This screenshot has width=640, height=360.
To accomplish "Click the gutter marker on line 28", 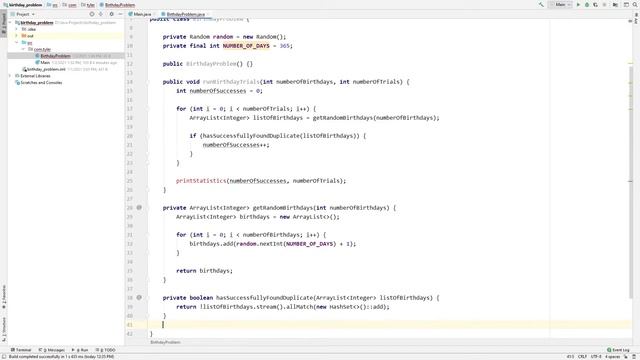I will tap(139, 208).
